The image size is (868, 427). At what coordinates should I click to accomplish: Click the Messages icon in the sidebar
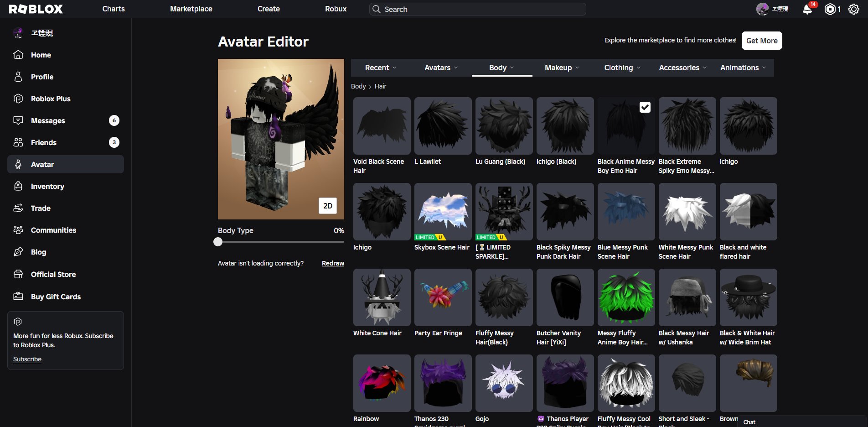18,120
